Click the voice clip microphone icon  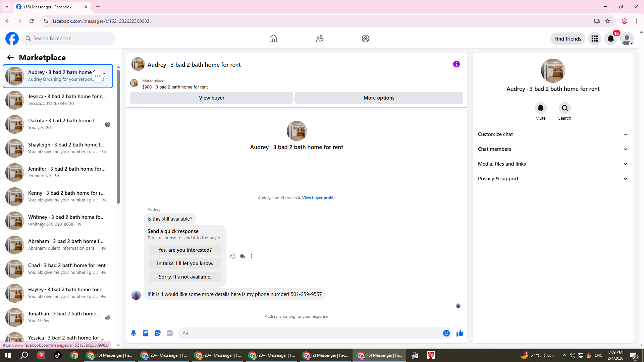coord(133,333)
